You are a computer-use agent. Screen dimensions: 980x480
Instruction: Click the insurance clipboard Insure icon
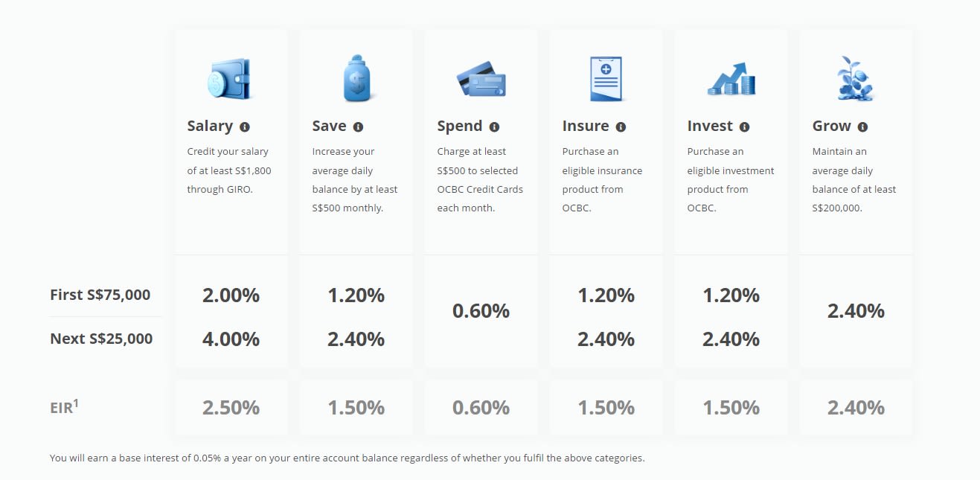point(606,78)
